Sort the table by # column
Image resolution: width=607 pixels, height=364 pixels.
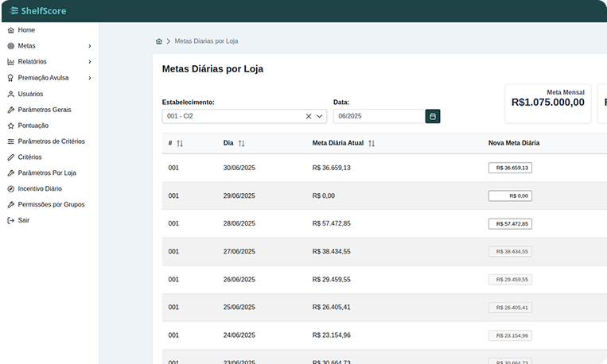point(180,143)
